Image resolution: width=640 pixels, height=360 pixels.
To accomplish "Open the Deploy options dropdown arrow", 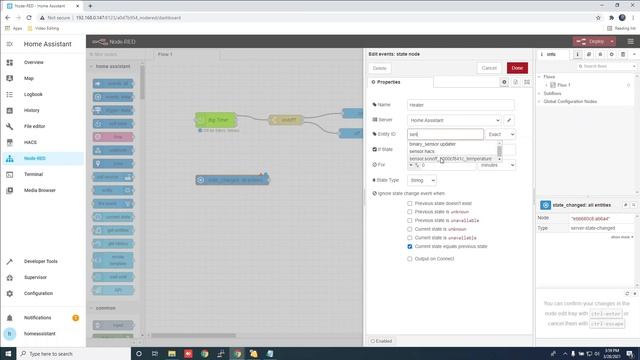I will pos(612,42).
